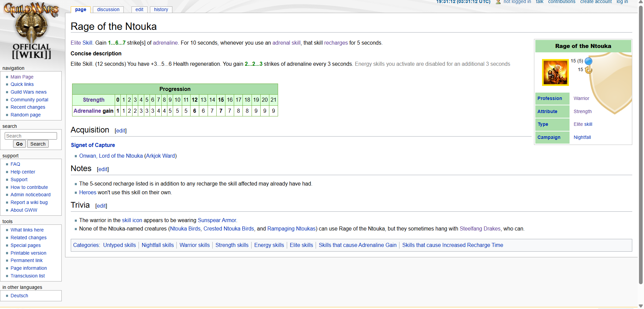Click Nightfall in the Campaign row

582,137
